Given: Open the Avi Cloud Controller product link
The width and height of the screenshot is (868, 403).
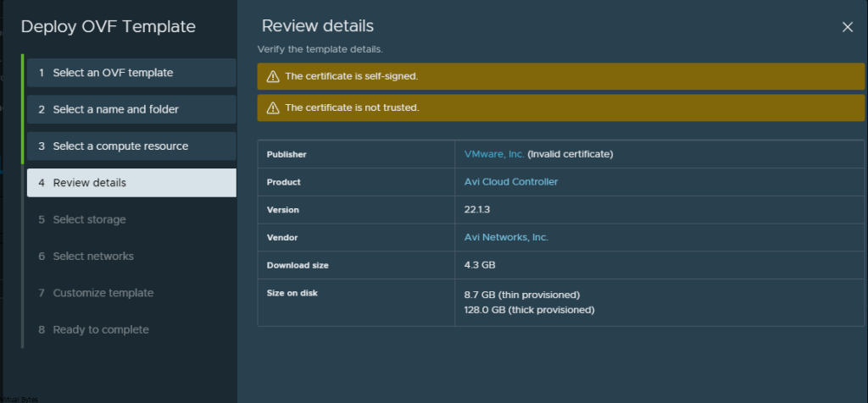Looking at the screenshot, I should click(511, 182).
